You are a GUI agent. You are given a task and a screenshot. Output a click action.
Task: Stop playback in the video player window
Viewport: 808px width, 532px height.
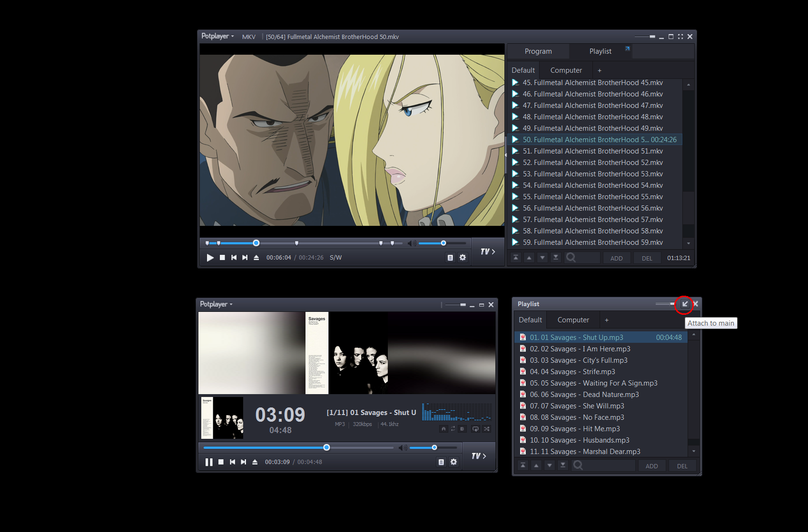(x=222, y=258)
